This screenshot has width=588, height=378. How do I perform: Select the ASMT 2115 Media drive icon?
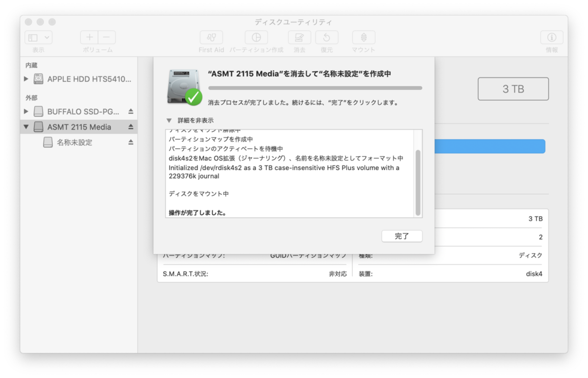click(x=38, y=127)
